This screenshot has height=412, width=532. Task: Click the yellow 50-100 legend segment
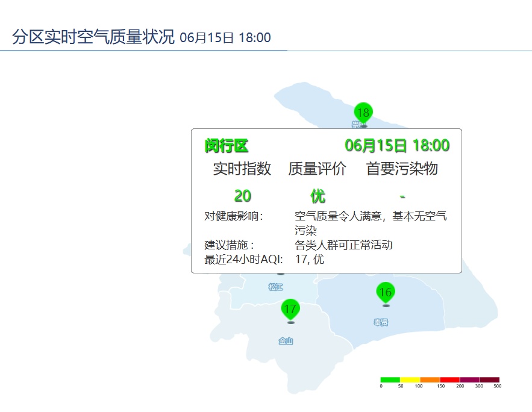click(x=410, y=380)
